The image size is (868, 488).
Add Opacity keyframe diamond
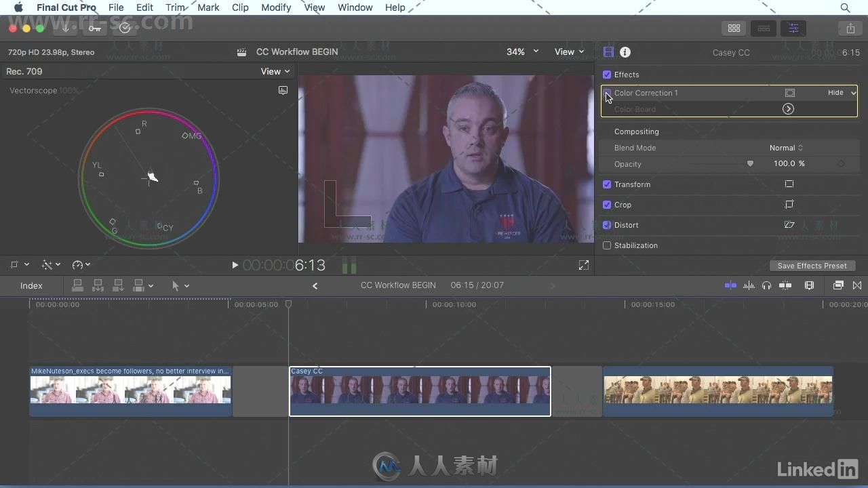[842, 164]
